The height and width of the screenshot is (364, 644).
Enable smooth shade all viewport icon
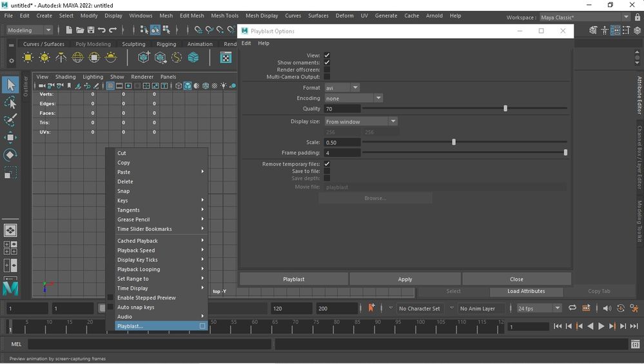pyautogui.click(x=188, y=86)
